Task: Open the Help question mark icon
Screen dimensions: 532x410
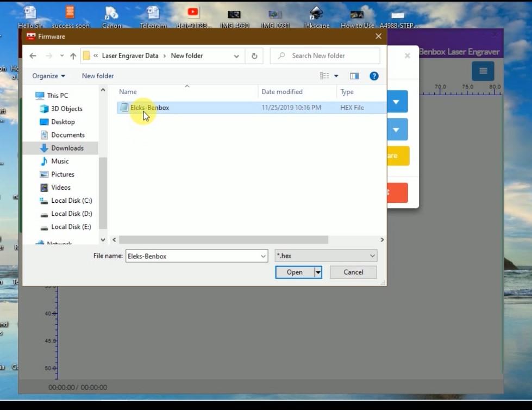Action: (x=374, y=76)
